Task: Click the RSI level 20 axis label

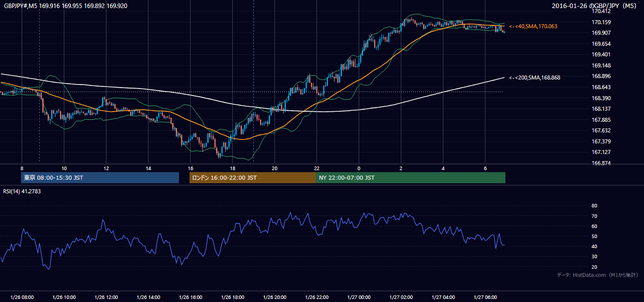Action: pos(594,267)
